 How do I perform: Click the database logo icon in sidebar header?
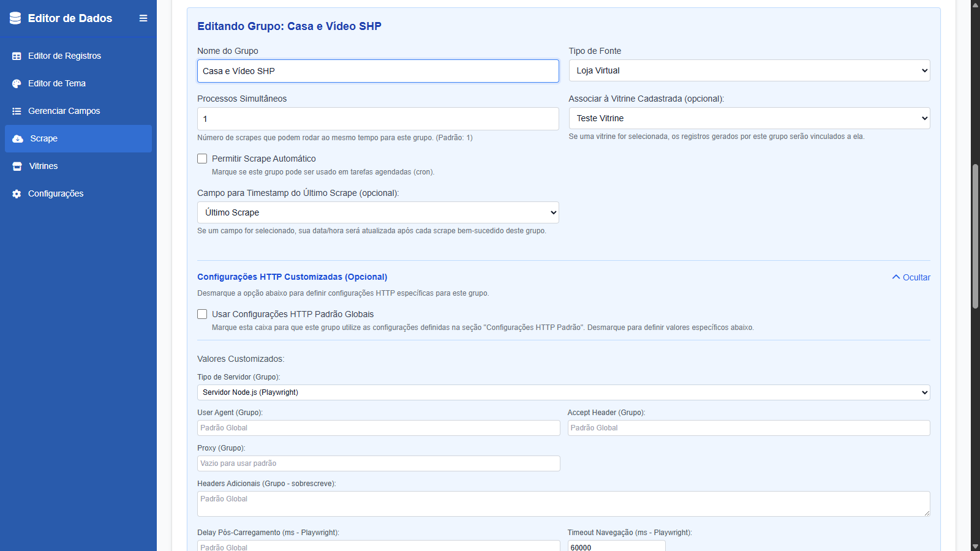15,18
